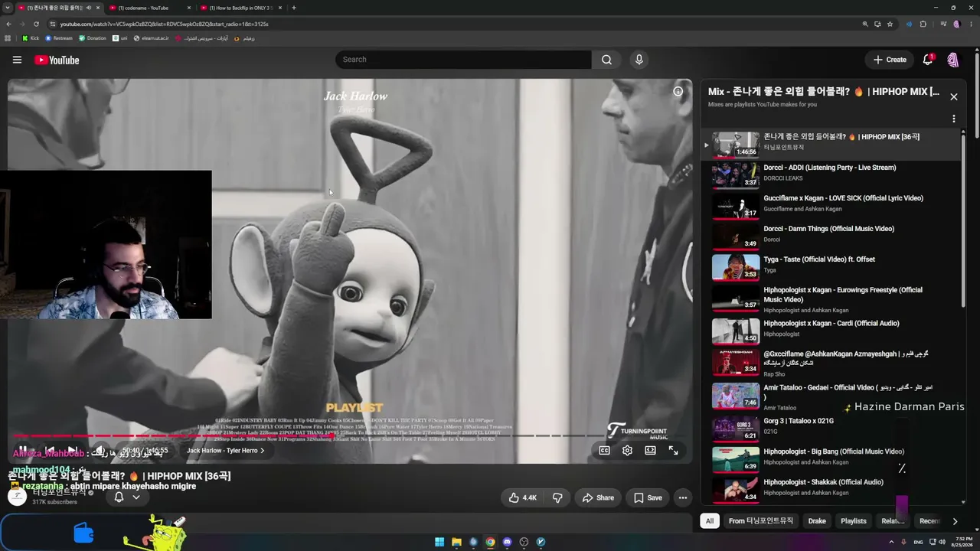
Task: Reload the page in Chrome
Action: (35, 24)
